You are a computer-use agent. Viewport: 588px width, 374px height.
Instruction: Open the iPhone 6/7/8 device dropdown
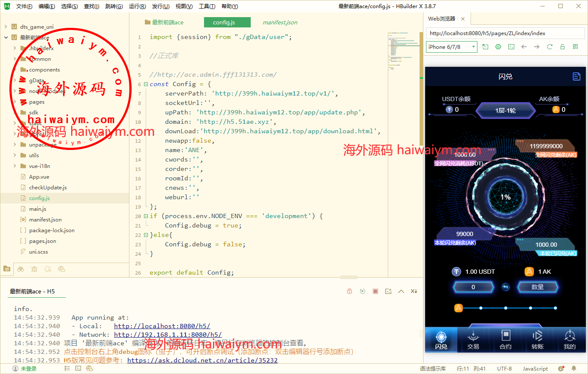451,47
